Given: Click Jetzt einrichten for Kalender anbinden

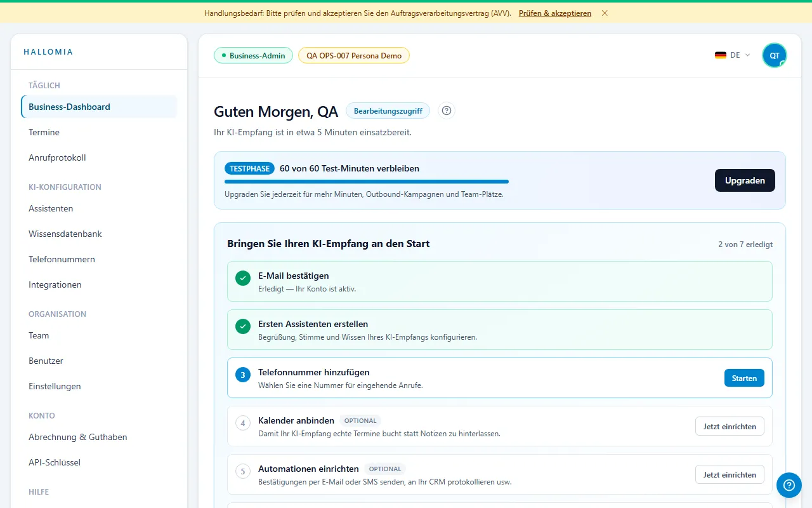Looking at the screenshot, I should [730, 426].
